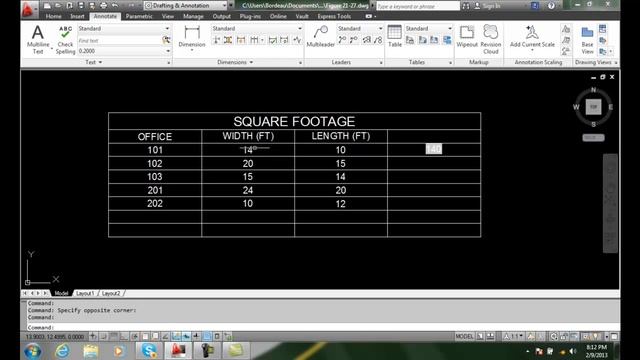Switch to the Layout2 tab
Image resolution: width=640 pixels, height=360 pixels.
pos(111,293)
